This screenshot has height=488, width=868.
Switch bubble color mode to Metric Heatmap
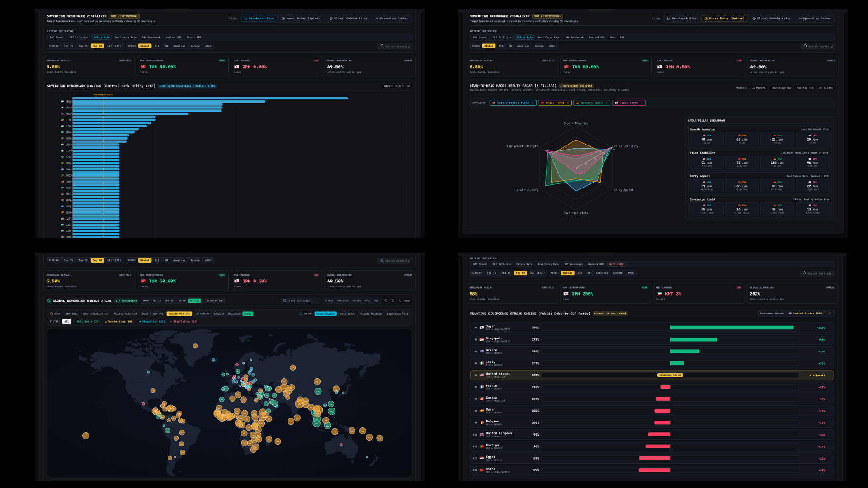coord(371,314)
